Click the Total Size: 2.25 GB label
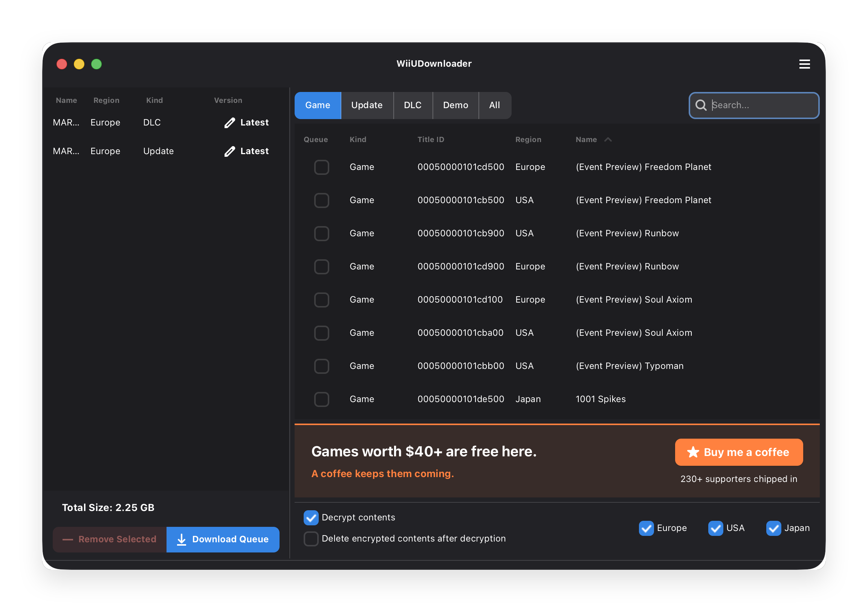Screen dimensions: 868x612 (x=108, y=508)
